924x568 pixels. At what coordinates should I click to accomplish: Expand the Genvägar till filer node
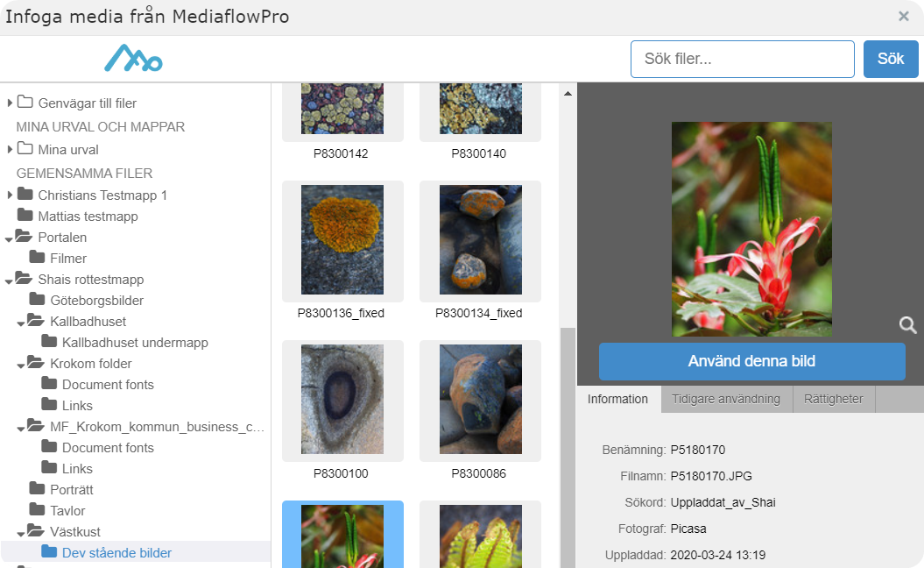click(x=10, y=103)
